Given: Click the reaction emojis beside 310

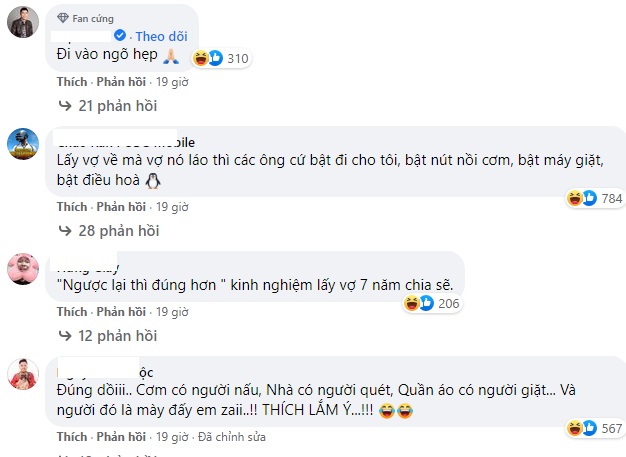Looking at the screenshot, I should pyautogui.click(x=208, y=59).
